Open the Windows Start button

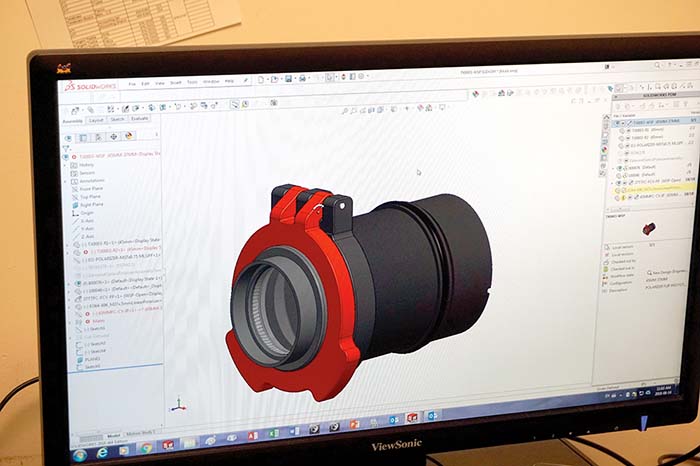pos(80,455)
